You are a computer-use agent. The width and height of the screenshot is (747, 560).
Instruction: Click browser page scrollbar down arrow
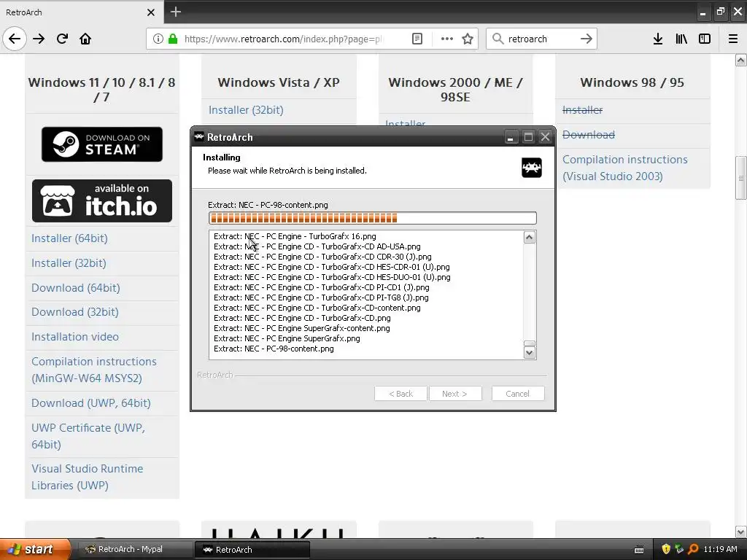point(740,532)
